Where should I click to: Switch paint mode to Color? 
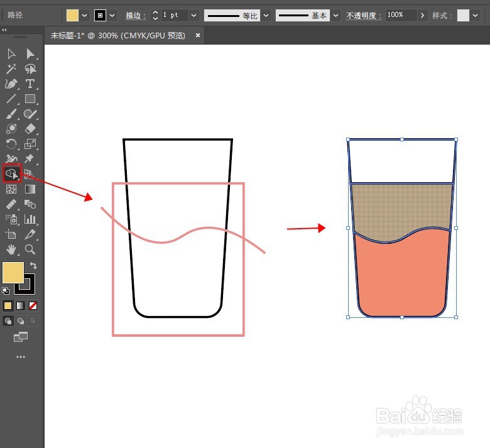point(8,305)
